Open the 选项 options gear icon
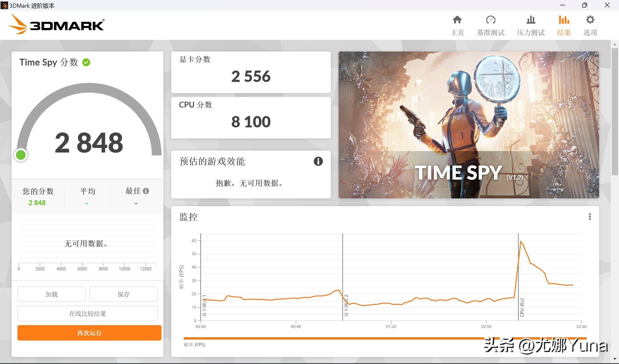Screen dimensions: 619x364 pyautogui.click(x=590, y=20)
